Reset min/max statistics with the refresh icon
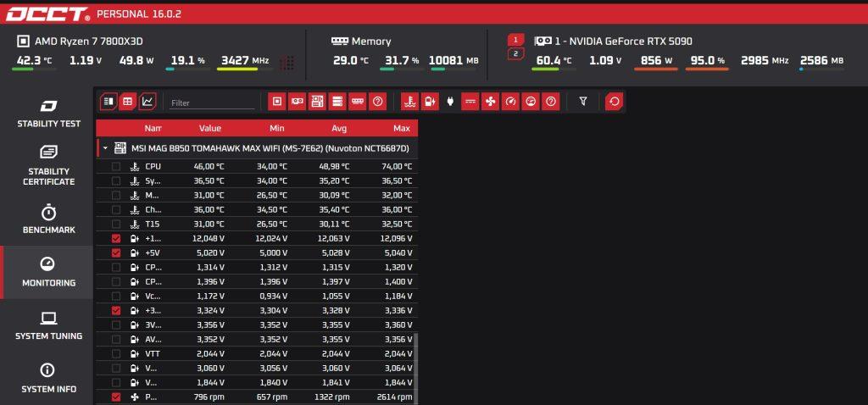This screenshot has width=868, height=405. pos(614,102)
